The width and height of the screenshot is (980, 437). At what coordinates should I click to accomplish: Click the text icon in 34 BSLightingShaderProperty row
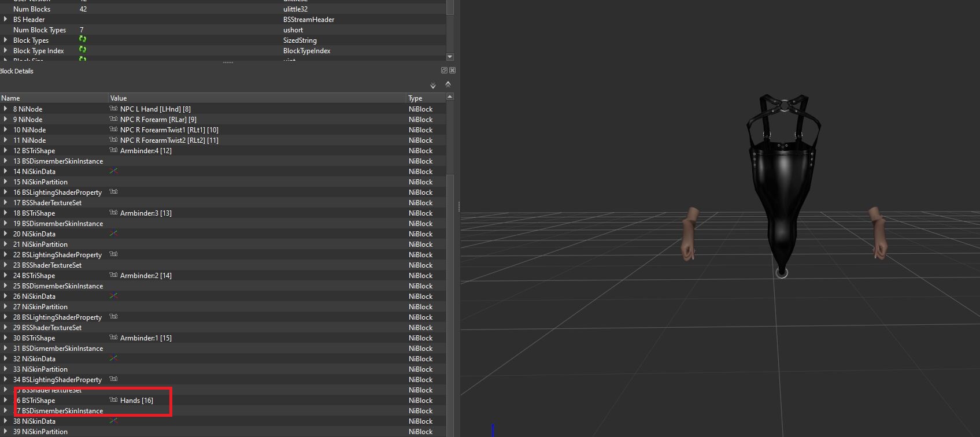click(113, 379)
